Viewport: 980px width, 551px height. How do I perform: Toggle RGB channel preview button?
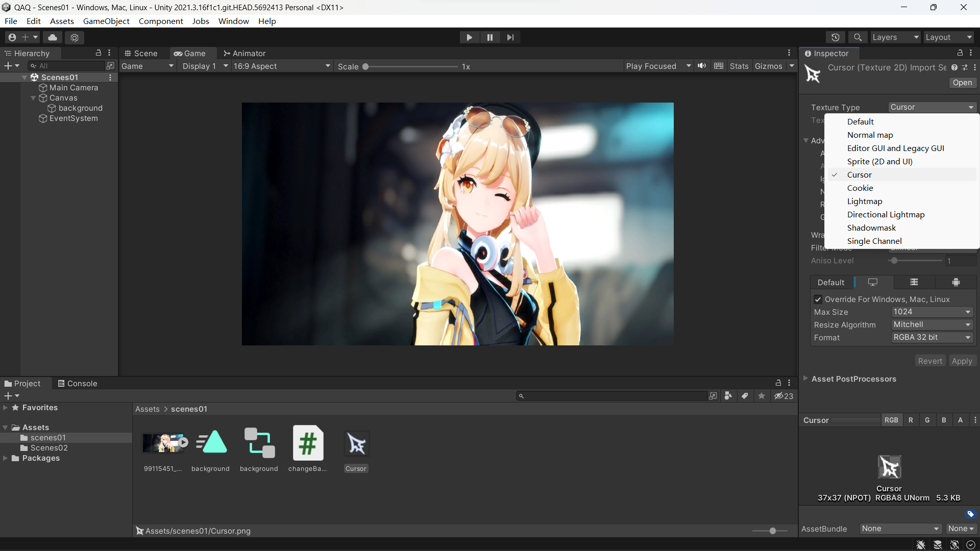tap(891, 420)
